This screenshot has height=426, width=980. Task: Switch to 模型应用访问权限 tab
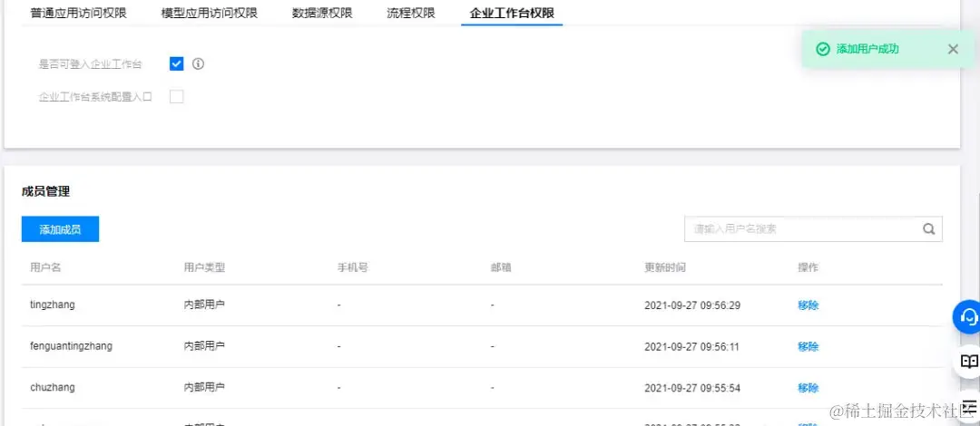pyautogui.click(x=210, y=13)
